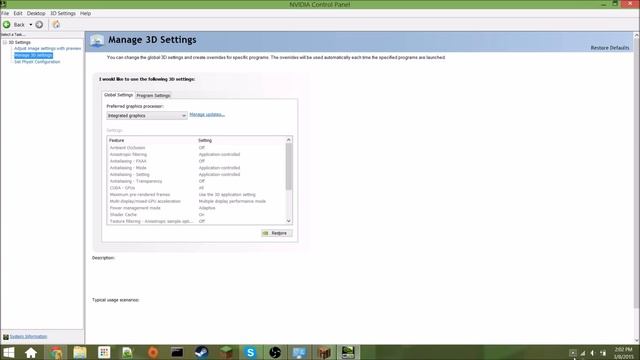Open the brown crate taskbar icon
The image size is (640, 360).
click(x=324, y=353)
